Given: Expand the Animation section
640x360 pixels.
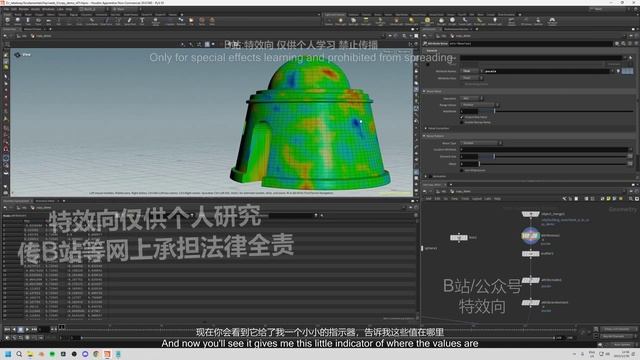Looking at the screenshot, I should (426, 176).
